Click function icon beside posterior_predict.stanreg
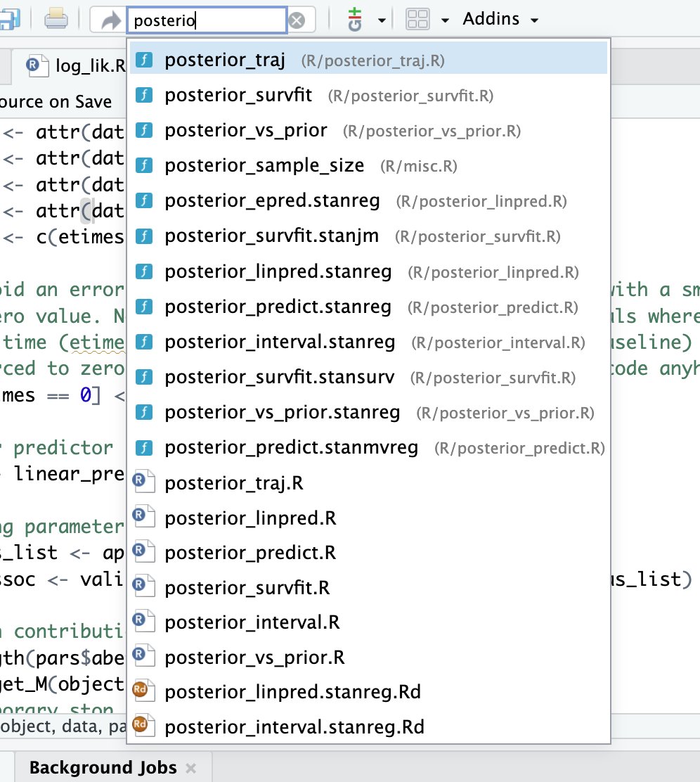The width and height of the screenshot is (700, 782). [x=144, y=306]
